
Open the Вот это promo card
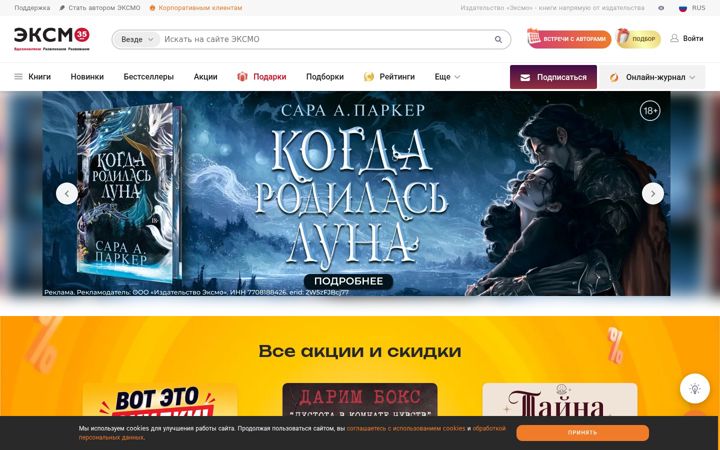point(160,400)
